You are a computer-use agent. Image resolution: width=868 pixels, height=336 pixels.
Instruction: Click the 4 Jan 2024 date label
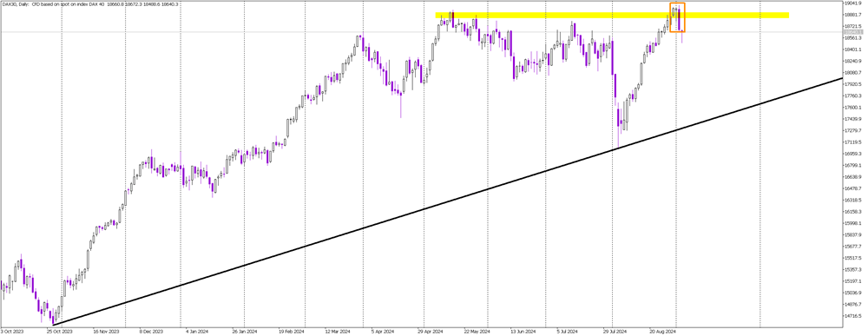coord(198,333)
